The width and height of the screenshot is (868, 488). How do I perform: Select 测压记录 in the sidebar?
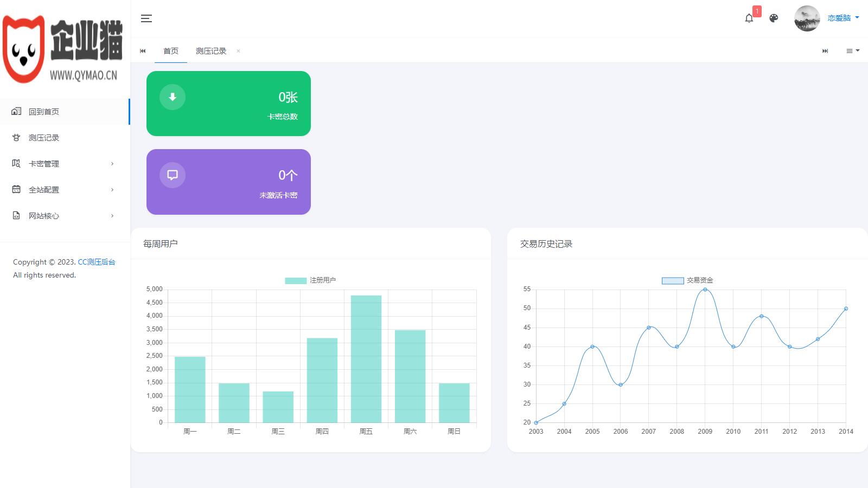(x=44, y=138)
